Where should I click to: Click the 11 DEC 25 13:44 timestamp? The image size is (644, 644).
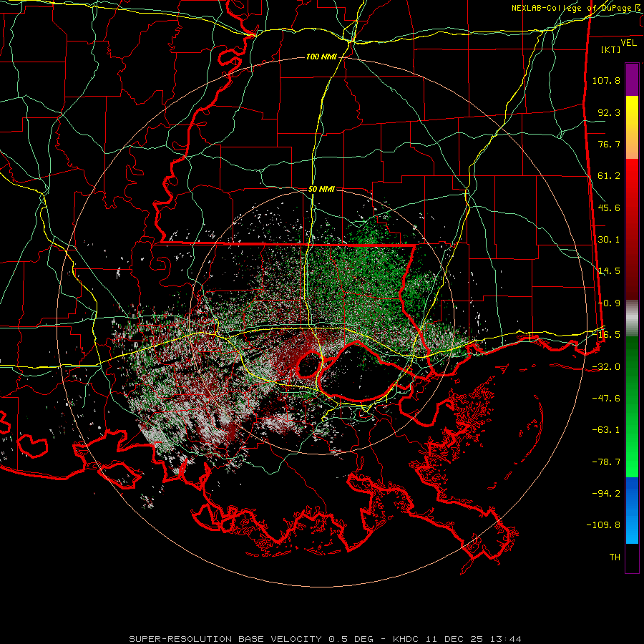(x=472, y=639)
